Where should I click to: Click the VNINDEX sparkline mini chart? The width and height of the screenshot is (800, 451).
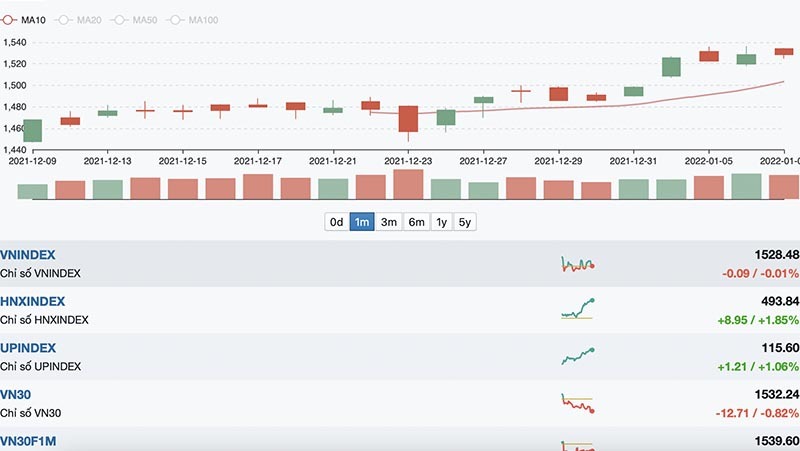coord(578,264)
